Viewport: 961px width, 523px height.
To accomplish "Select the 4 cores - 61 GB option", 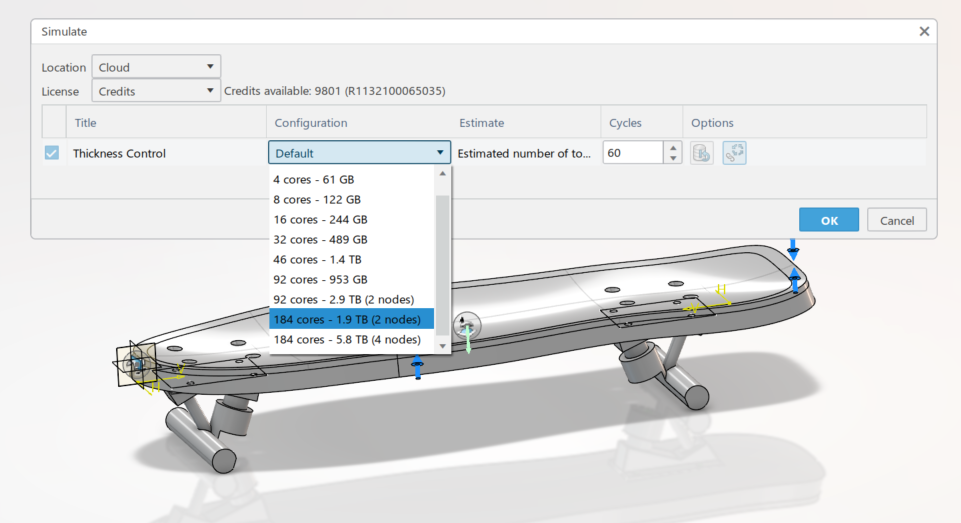I will [x=351, y=180].
